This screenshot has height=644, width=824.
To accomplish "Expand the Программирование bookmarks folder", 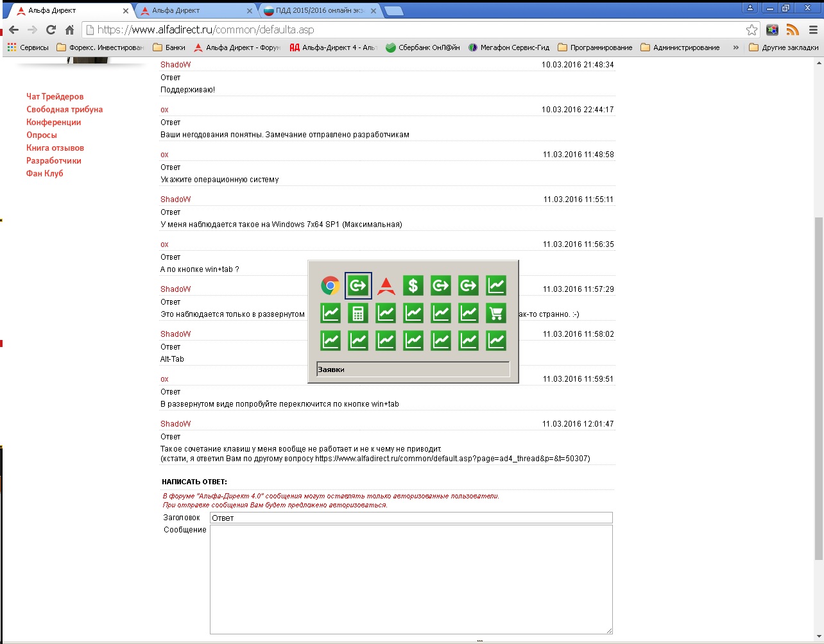I will pos(595,47).
